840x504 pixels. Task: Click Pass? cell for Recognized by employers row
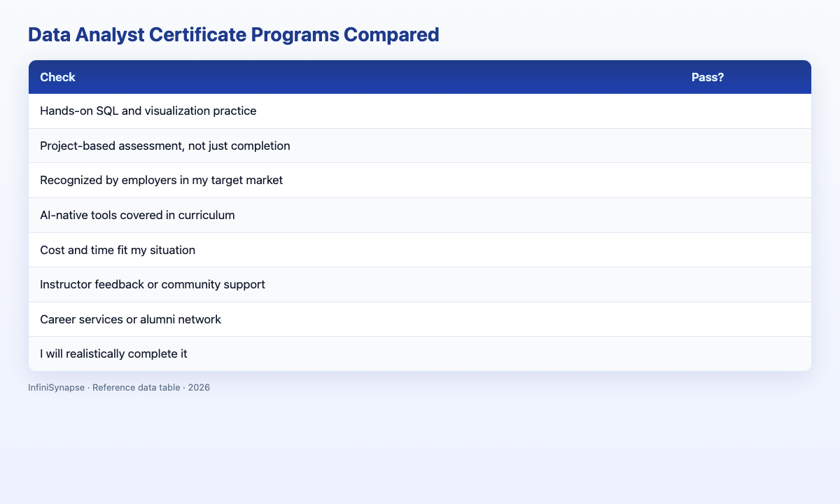click(x=745, y=181)
